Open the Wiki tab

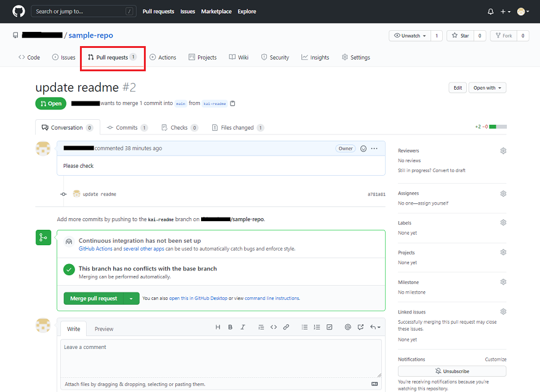pos(239,58)
